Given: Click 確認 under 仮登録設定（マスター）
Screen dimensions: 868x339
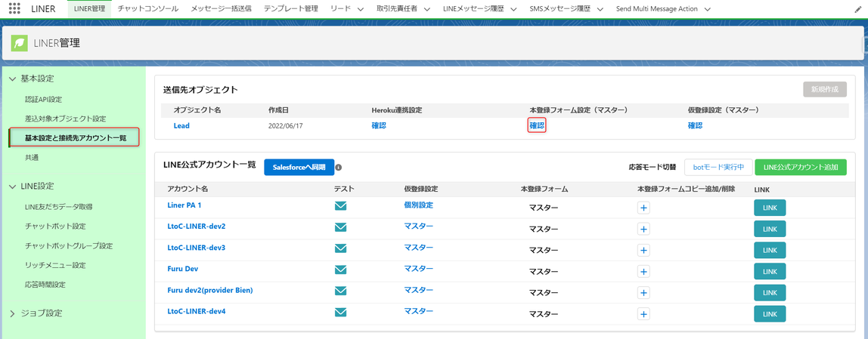Looking at the screenshot, I should (696, 125).
